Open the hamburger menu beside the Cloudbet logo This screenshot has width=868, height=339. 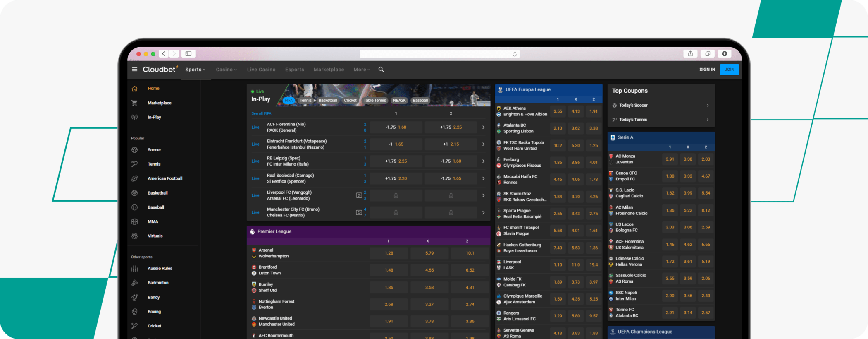tap(134, 70)
